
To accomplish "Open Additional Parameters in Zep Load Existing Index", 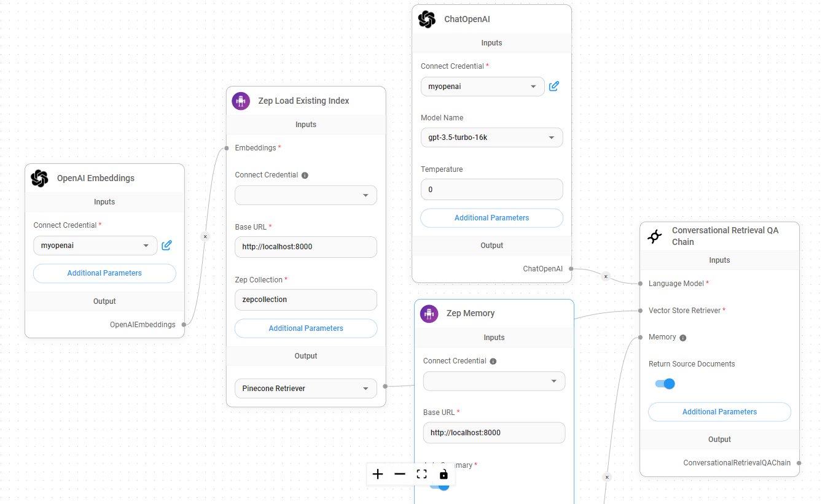I will [x=306, y=328].
